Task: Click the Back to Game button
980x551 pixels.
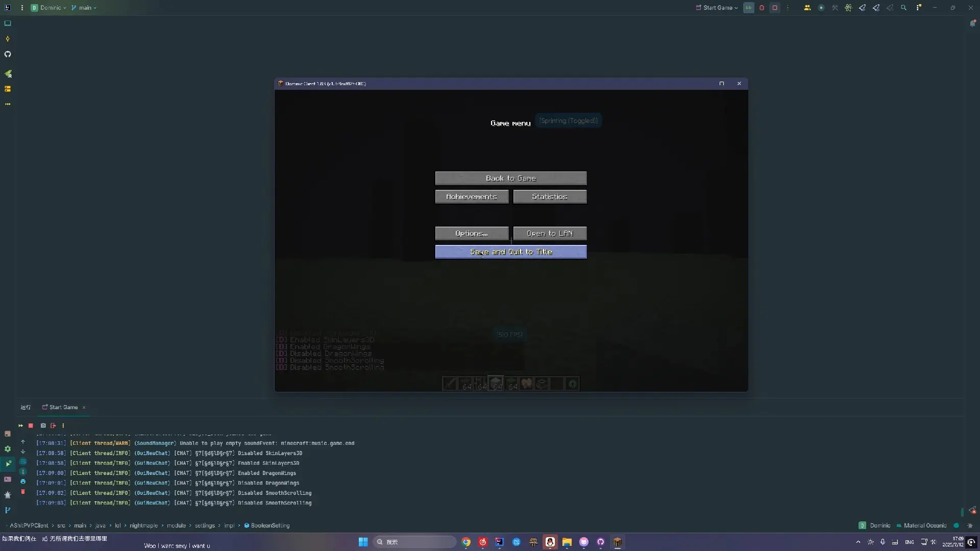Action: (x=510, y=179)
